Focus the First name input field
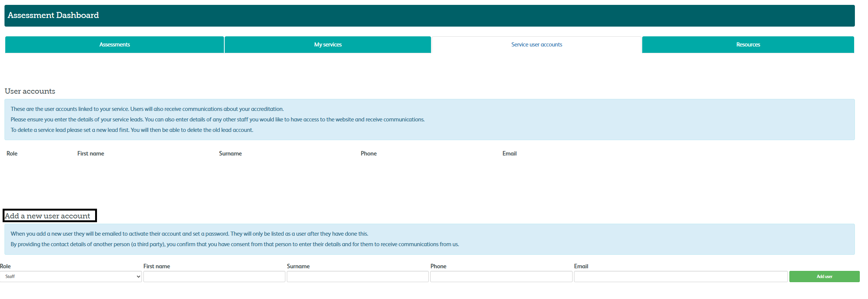This screenshot has height=299, width=868. [214, 277]
